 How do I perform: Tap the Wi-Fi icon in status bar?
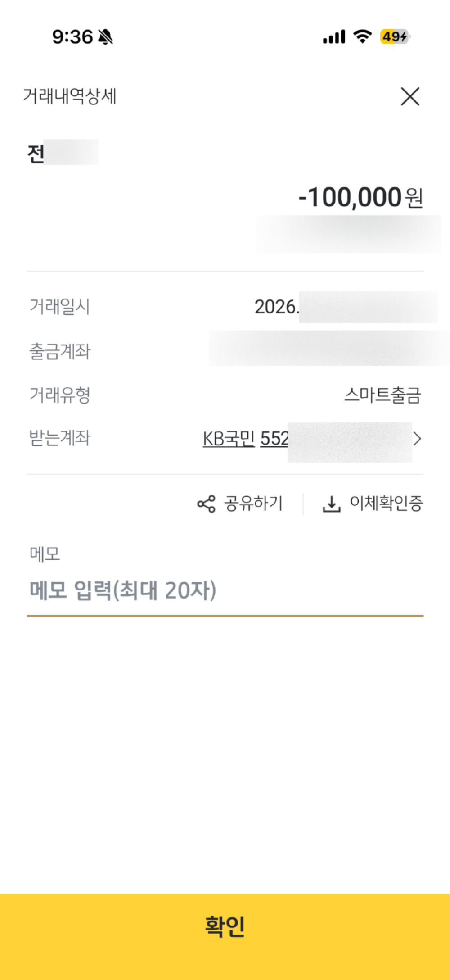363,36
